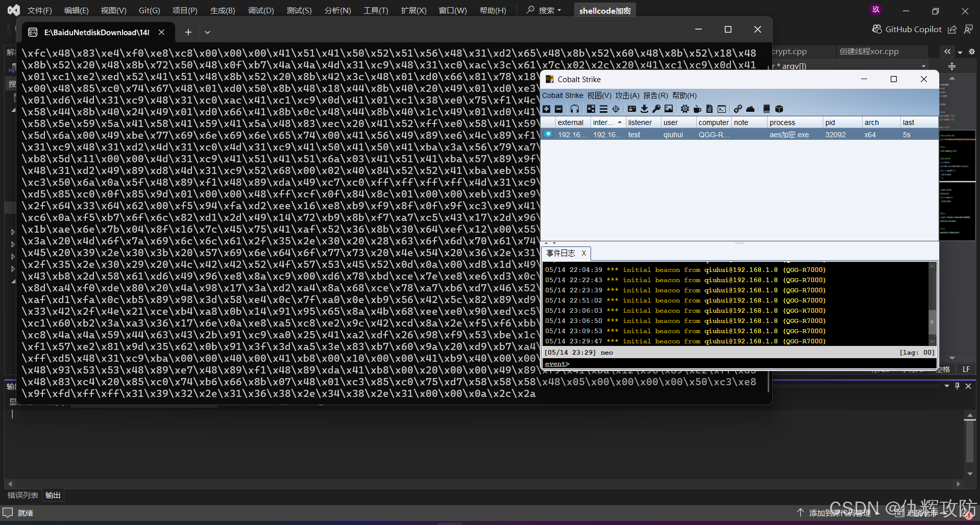Switch to the 错误列表 tab
Screen dimensions: 980x525
click(23, 495)
